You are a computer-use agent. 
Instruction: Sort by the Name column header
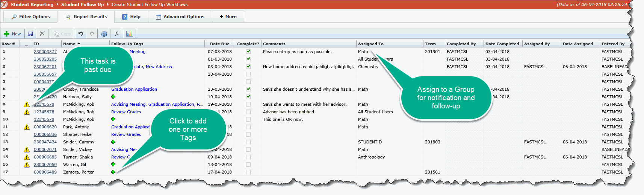[x=69, y=44]
